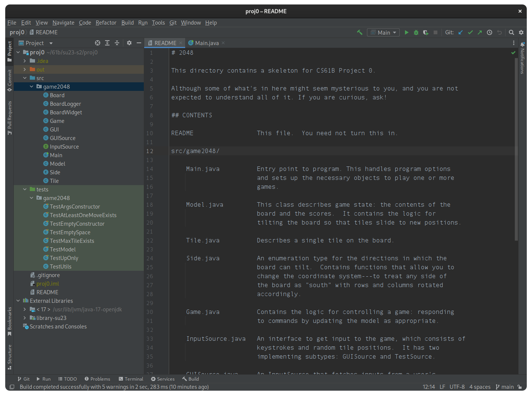The height and width of the screenshot is (397, 532).
Task: Click Git Rollback undo icon
Action: point(500,32)
